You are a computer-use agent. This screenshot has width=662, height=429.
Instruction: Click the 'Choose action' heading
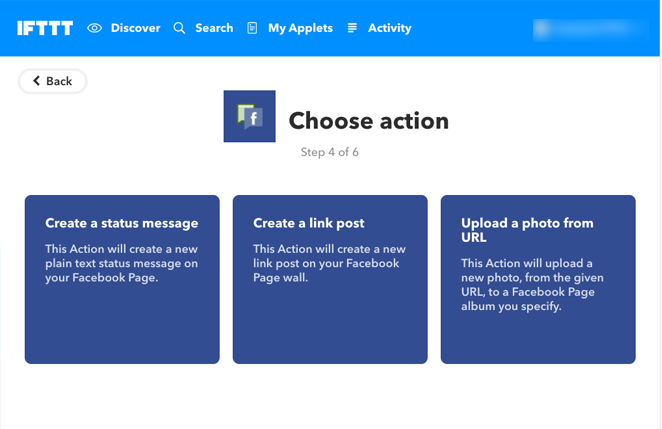coord(369,121)
